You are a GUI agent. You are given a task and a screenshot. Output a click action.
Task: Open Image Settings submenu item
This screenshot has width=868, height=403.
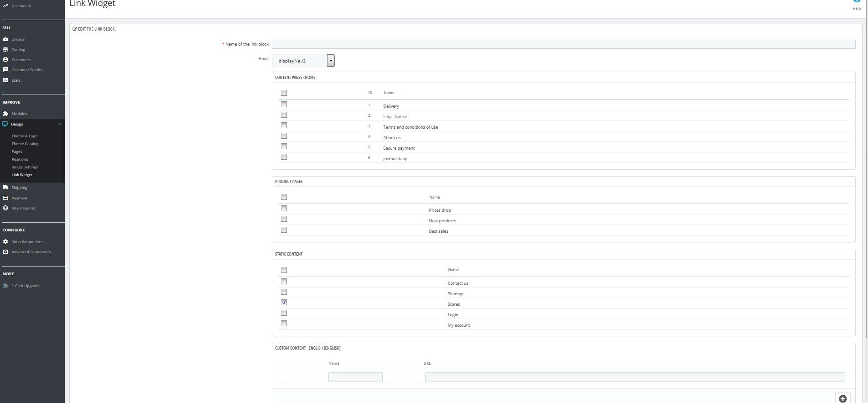coord(25,167)
